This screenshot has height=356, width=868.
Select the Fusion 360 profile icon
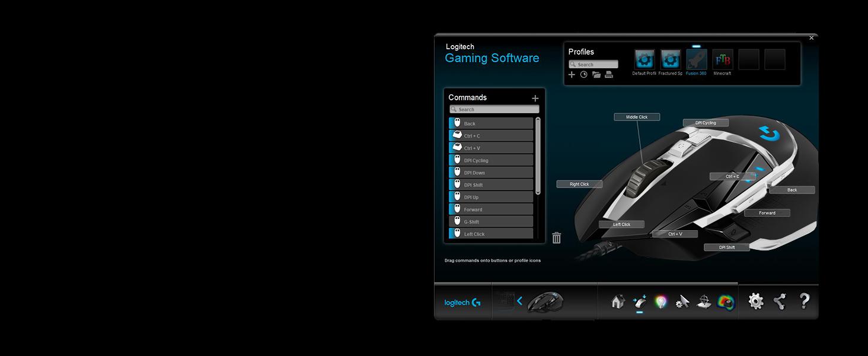tap(697, 59)
